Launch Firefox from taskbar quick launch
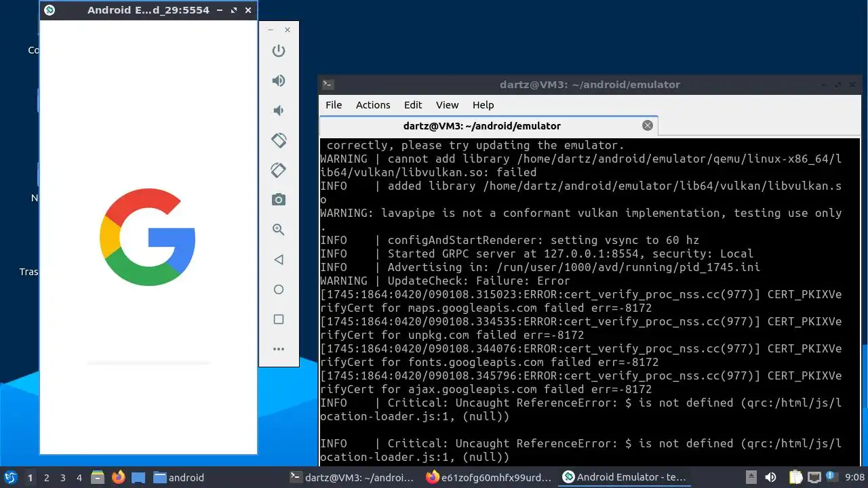 coord(118,478)
